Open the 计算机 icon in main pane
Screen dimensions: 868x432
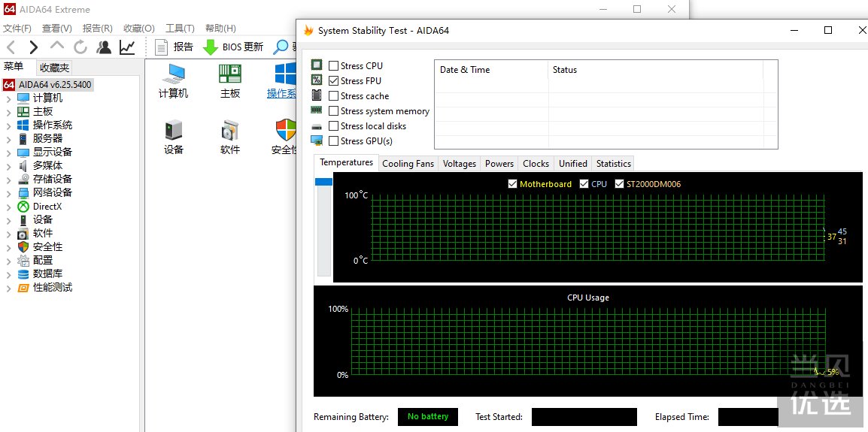(x=173, y=80)
